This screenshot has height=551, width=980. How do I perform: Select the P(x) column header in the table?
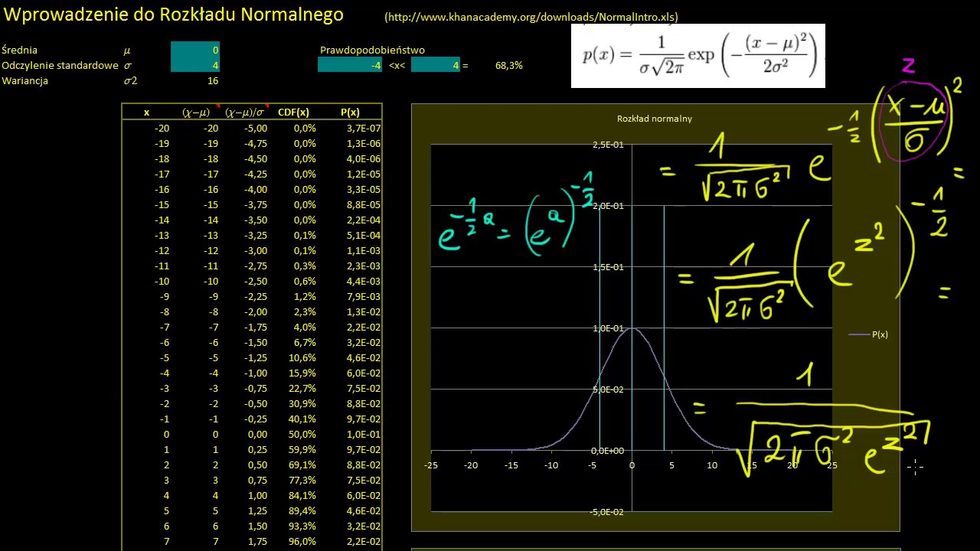click(350, 112)
